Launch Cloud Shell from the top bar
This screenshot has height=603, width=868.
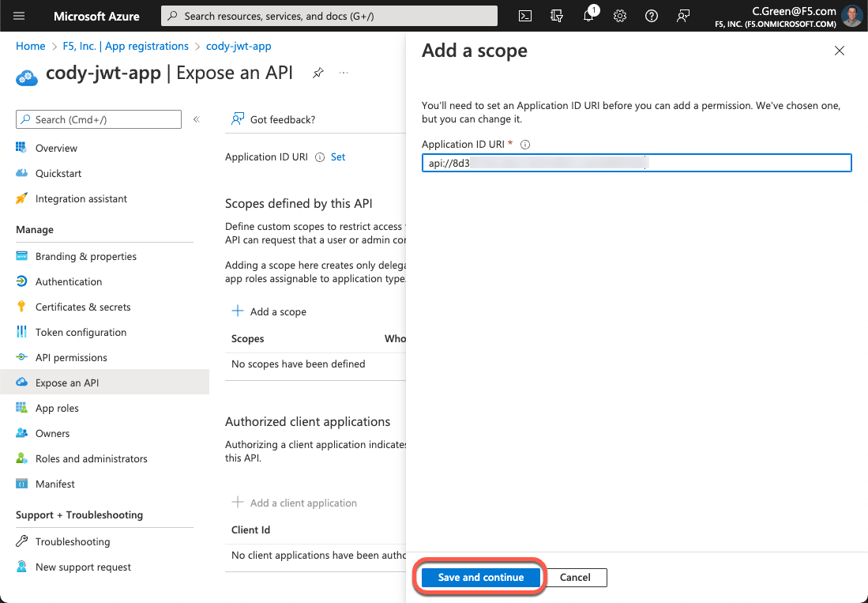[525, 16]
